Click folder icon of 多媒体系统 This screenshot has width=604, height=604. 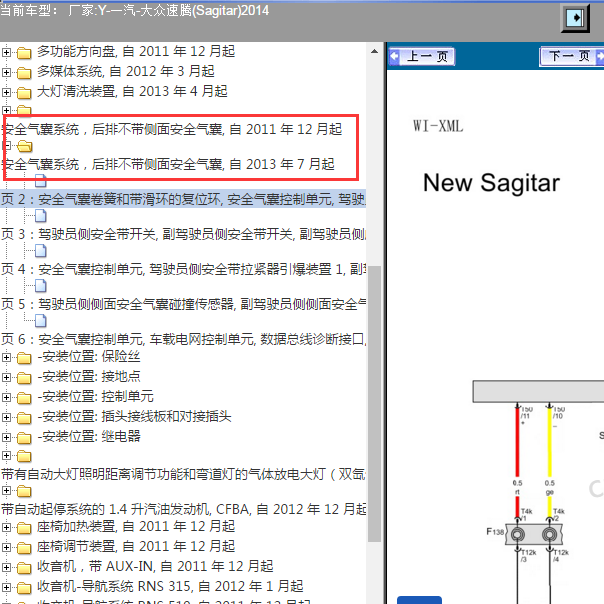[x=24, y=73]
